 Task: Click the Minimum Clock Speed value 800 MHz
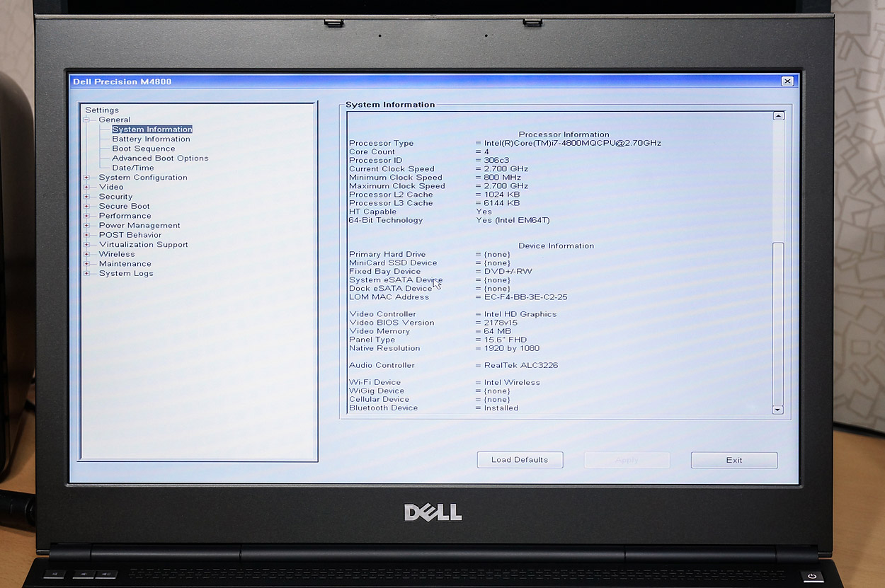[x=502, y=178]
